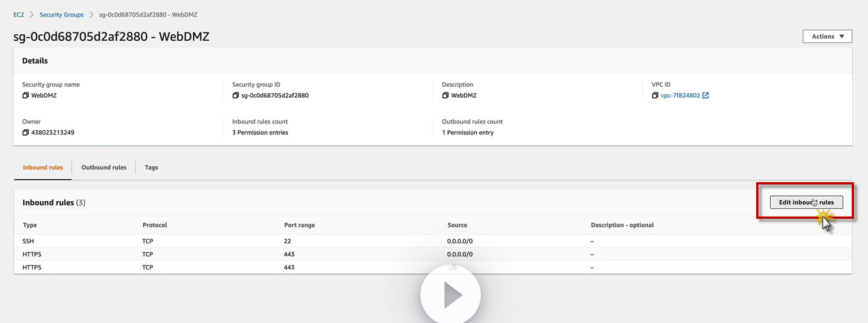Copy the Description value WebDMZ
This screenshot has height=323, width=868.
click(x=445, y=95)
